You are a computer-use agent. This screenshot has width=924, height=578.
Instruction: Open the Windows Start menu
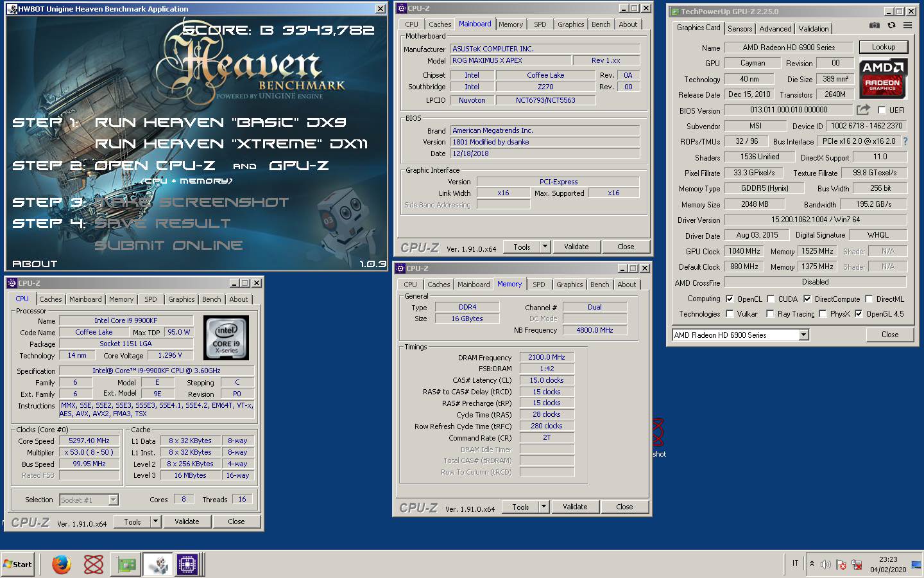tap(17, 565)
